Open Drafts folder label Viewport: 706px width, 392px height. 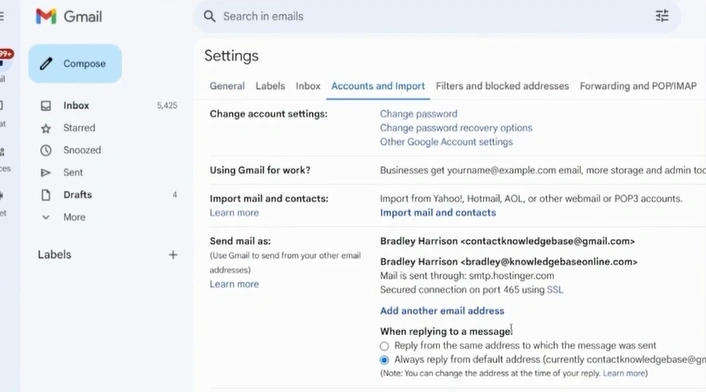[77, 195]
